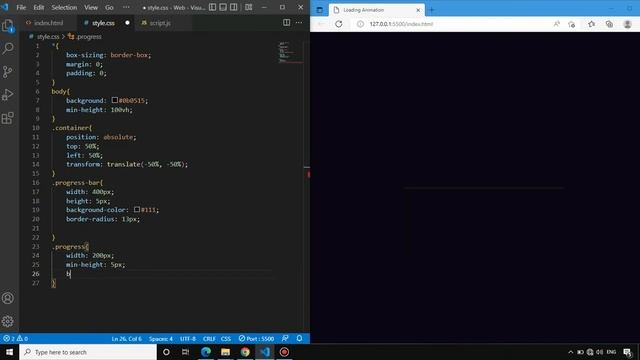
Task: Open the Explorer view in VS Code activity bar
Action: (x=8, y=26)
